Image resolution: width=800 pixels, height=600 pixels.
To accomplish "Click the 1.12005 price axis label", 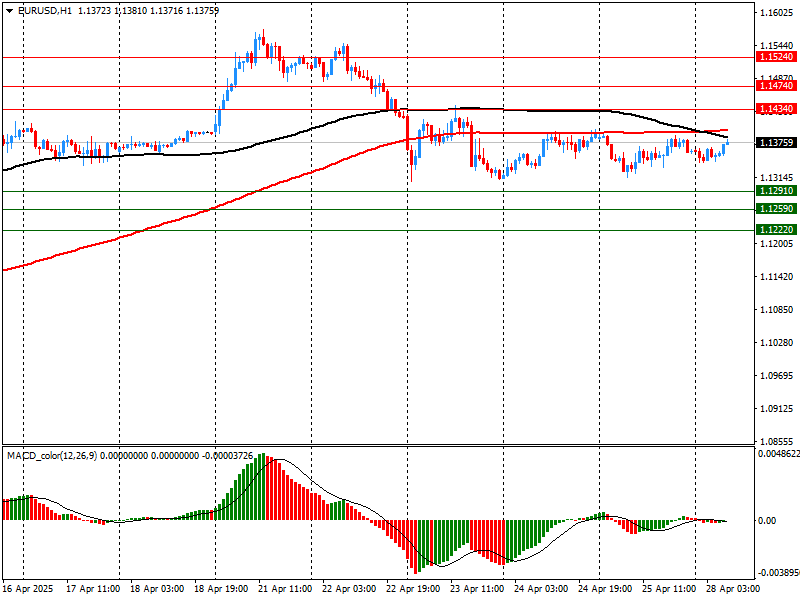I will [777, 244].
